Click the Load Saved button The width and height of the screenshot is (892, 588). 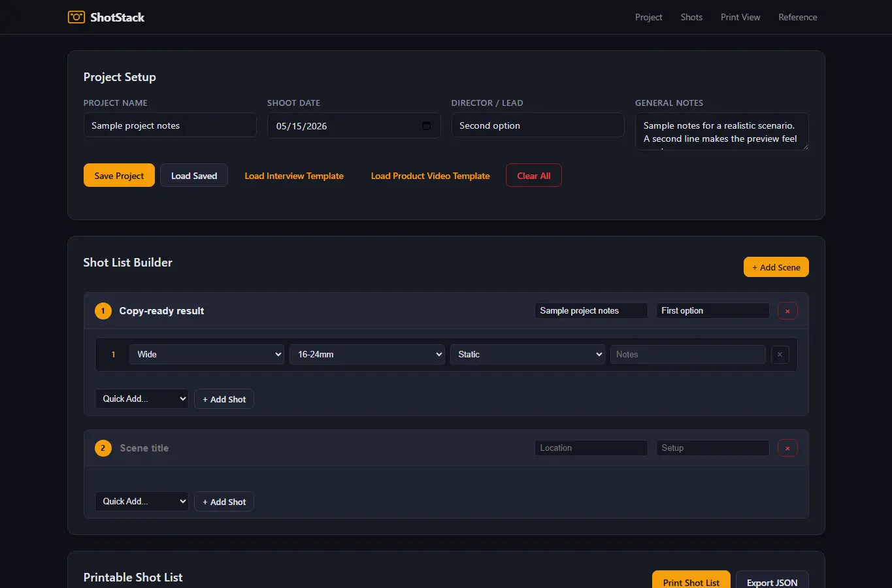[194, 175]
